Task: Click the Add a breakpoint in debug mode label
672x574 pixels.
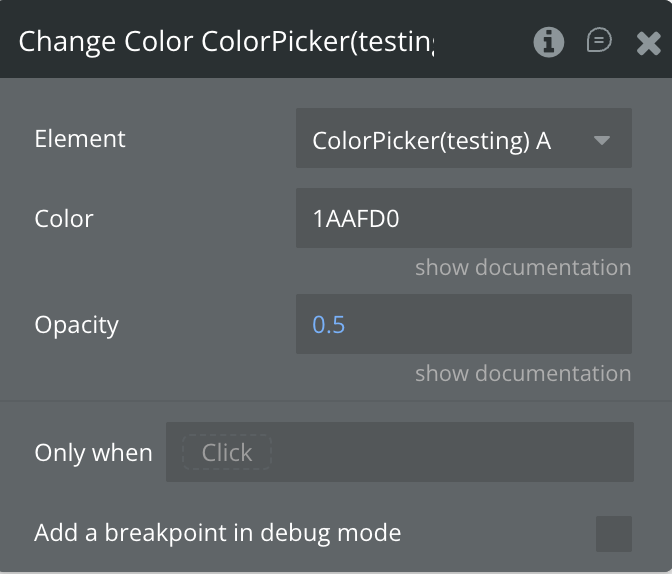Action: click(x=217, y=533)
